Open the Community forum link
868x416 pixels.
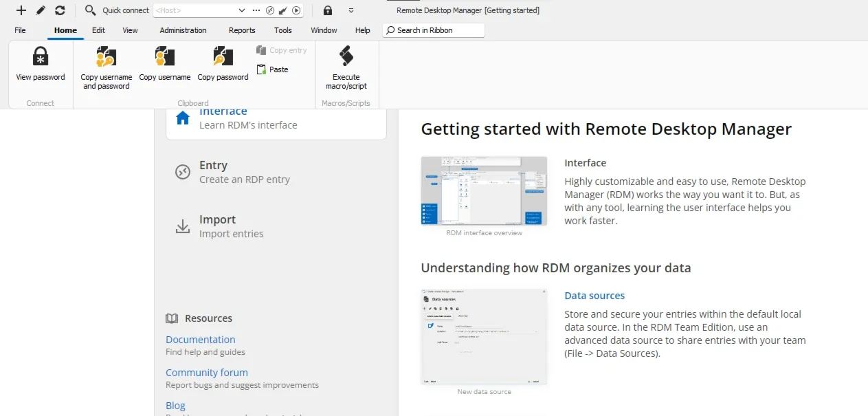[x=207, y=373]
